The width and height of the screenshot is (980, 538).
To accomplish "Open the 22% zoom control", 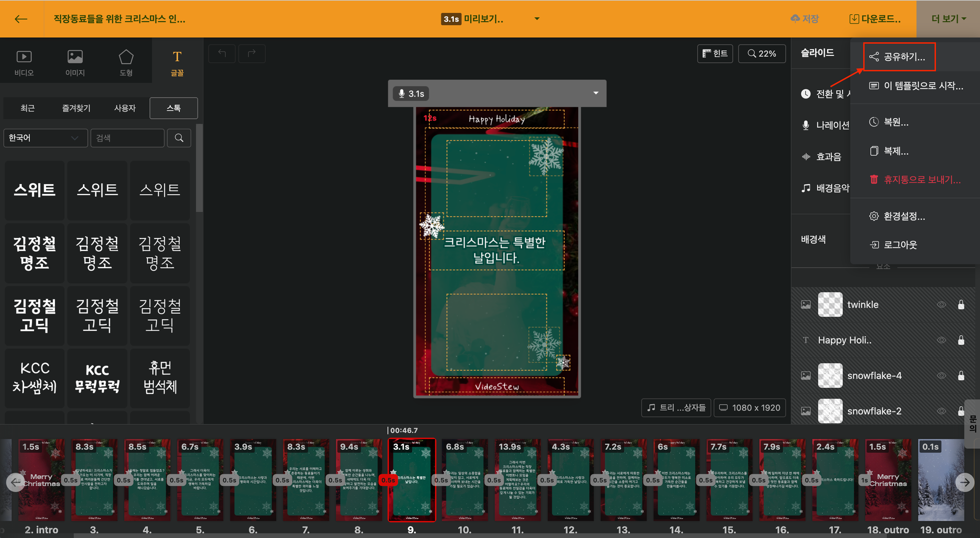I will (x=762, y=53).
